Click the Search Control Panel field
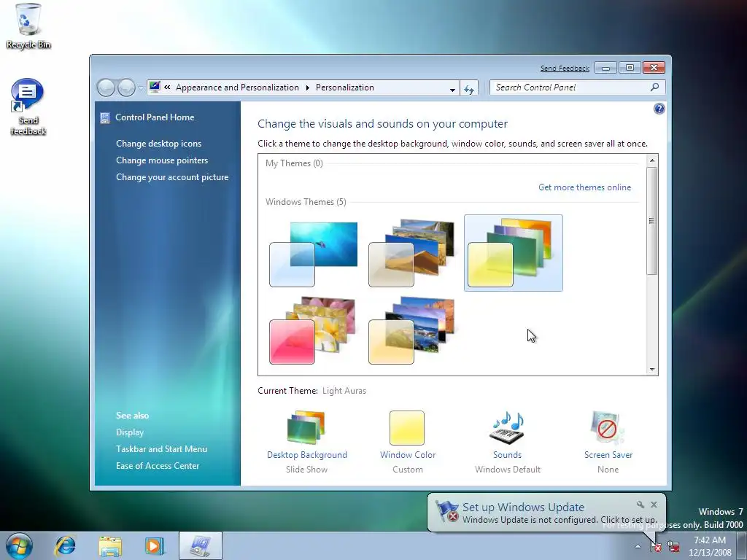Image resolution: width=747 pixels, height=560 pixels. (x=578, y=87)
